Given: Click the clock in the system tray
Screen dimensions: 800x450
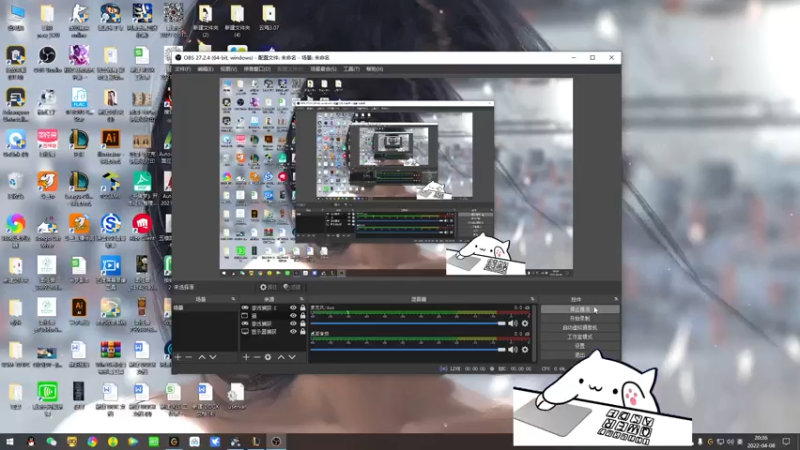Looking at the screenshot, I should 761,441.
